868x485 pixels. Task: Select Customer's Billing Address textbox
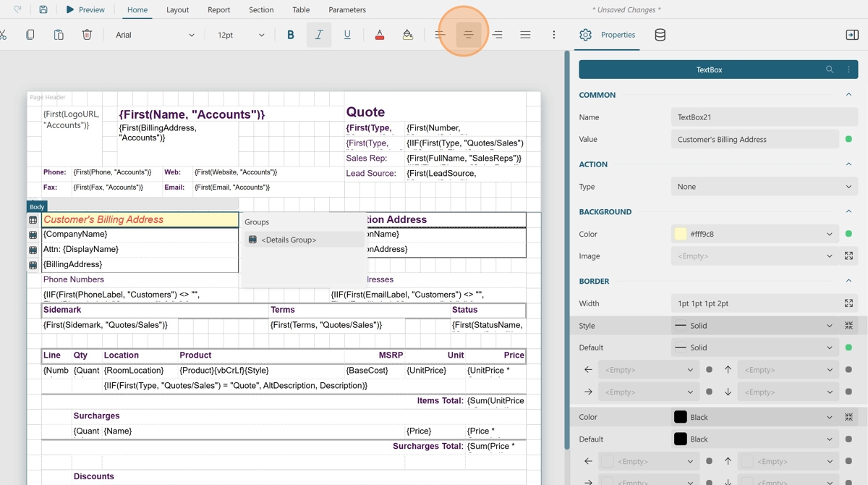coord(140,219)
